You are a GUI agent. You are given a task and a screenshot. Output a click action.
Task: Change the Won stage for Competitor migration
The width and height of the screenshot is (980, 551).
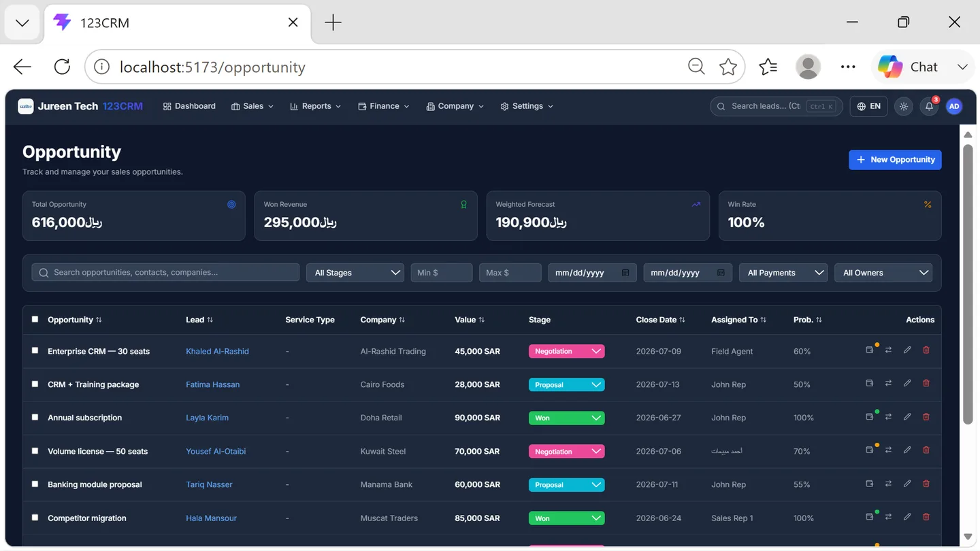coord(567,518)
